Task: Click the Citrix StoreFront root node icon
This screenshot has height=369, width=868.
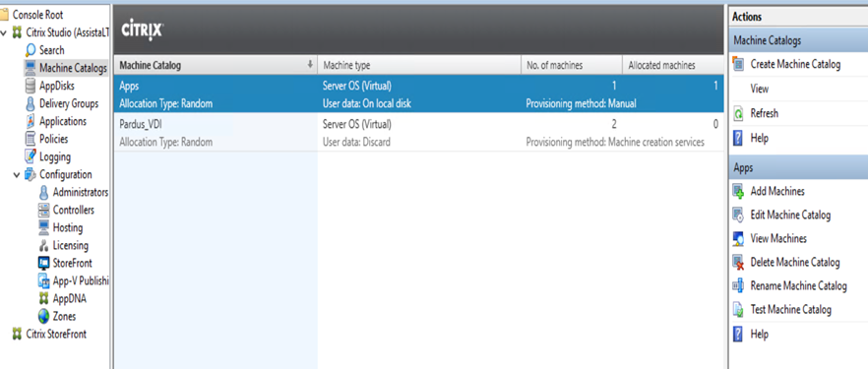Action: [17, 335]
